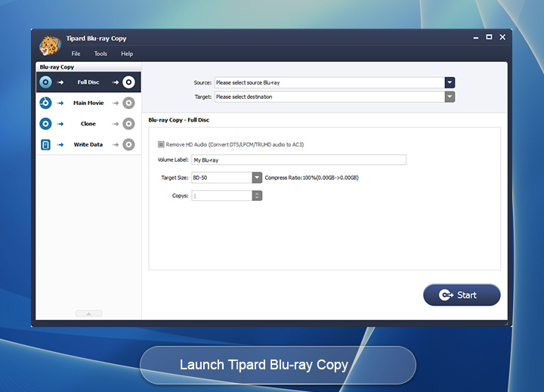The height and width of the screenshot is (392, 544).
Task: Open the Target Size BD-50 dropdown
Action: [257, 177]
